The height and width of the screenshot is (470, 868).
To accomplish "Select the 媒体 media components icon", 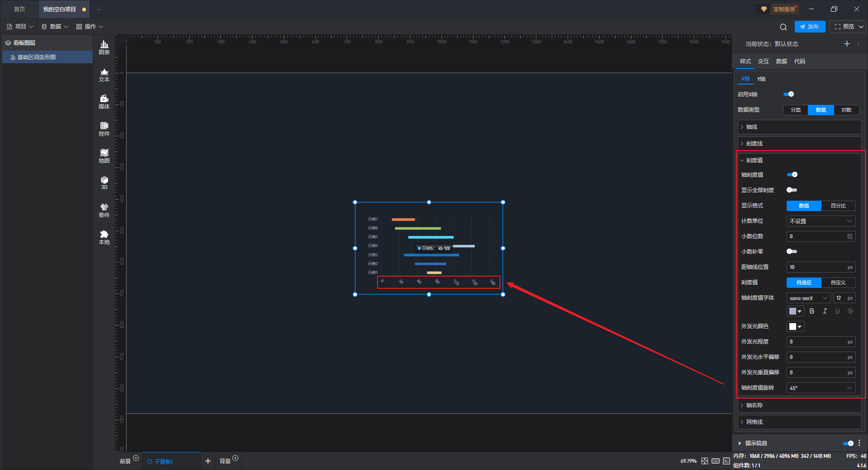I will coord(104,102).
